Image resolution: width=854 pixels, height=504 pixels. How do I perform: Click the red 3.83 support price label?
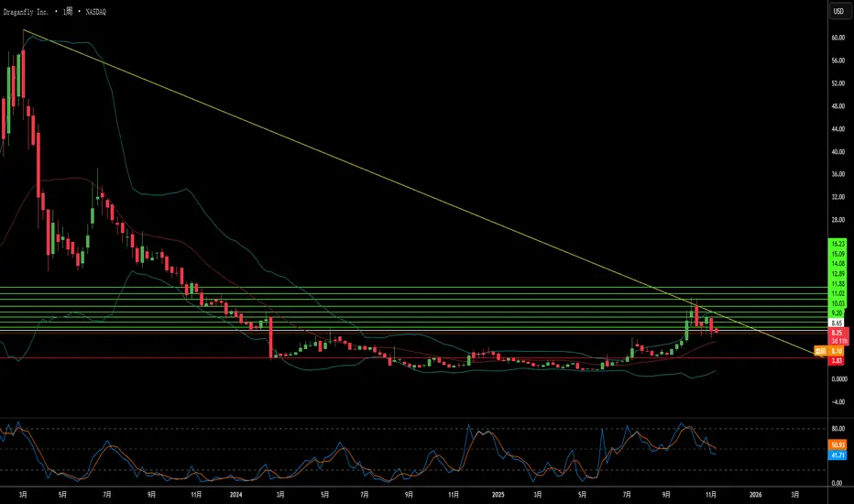click(x=838, y=360)
